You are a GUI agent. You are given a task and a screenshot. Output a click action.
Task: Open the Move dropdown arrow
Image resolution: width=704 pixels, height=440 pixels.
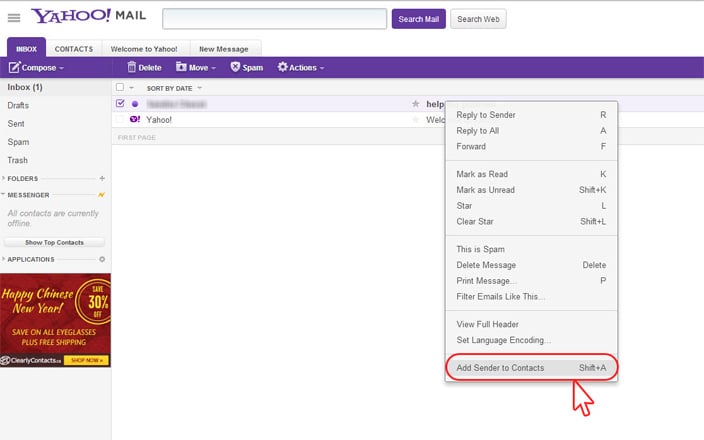pos(214,68)
